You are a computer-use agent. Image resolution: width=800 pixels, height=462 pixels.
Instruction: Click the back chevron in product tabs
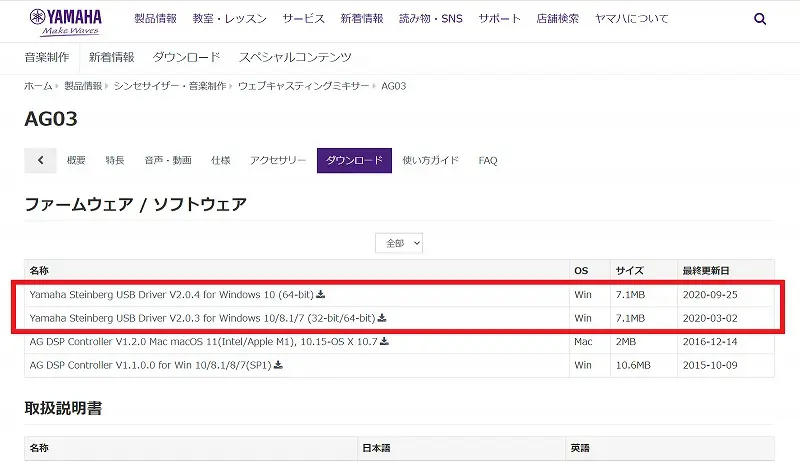[40, 160]
